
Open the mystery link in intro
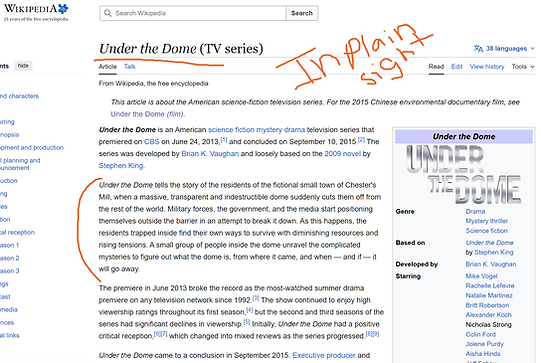[268, 130]
